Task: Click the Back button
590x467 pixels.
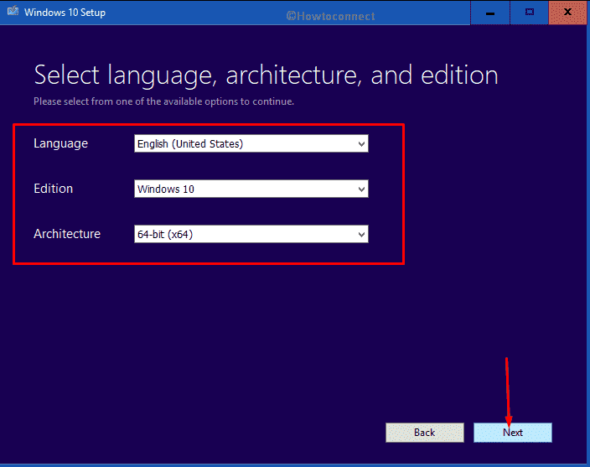Action: (x=424, y=432)
